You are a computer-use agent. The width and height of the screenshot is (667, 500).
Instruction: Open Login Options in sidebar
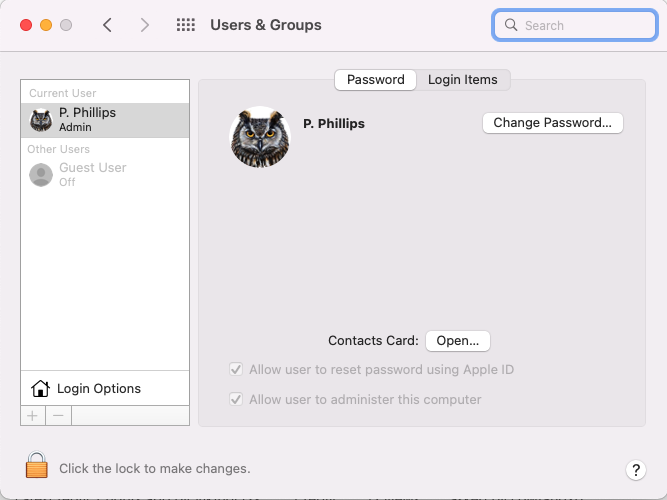coord(105,388)
